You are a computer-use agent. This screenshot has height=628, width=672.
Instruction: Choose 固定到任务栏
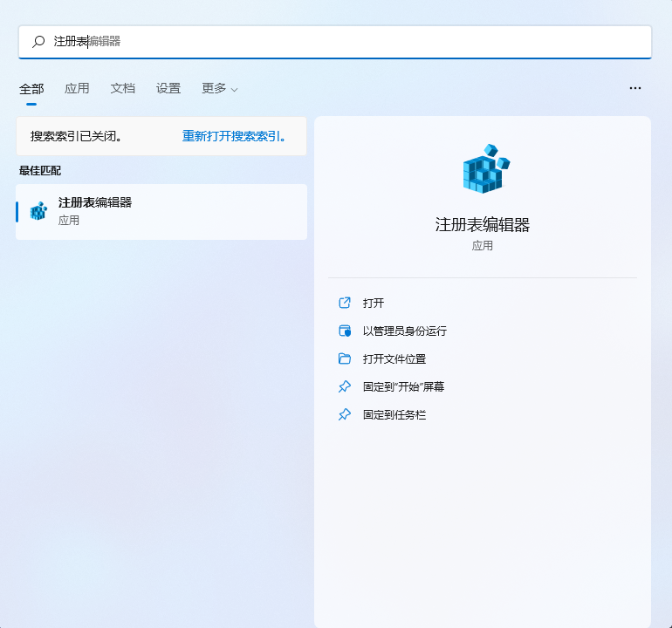point(394,414)
